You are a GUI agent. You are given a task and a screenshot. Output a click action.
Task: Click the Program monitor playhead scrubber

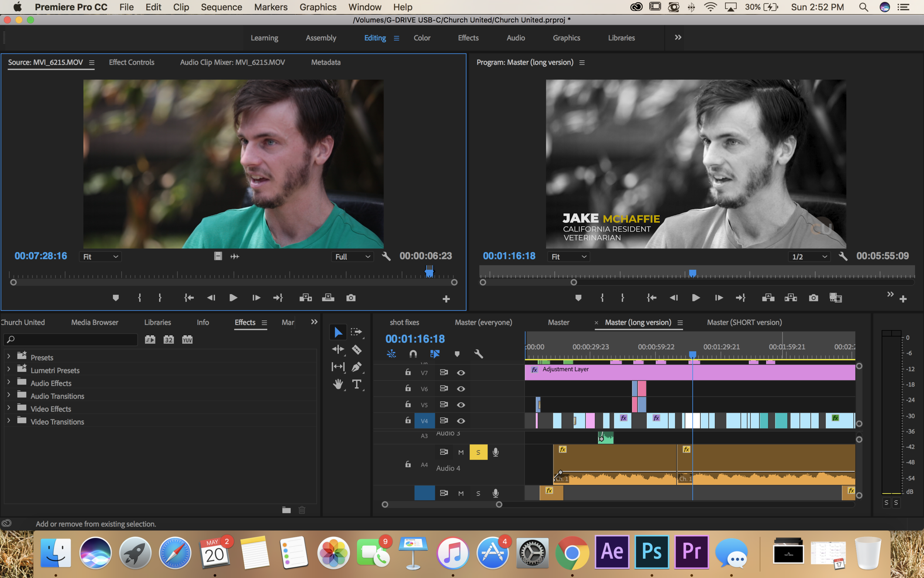[692, 273]
